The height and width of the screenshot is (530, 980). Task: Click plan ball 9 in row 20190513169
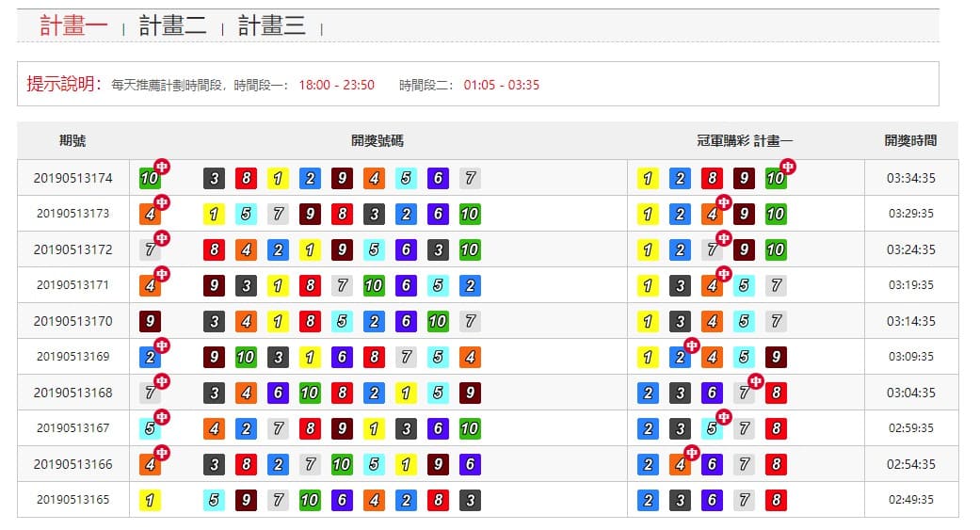776,358
